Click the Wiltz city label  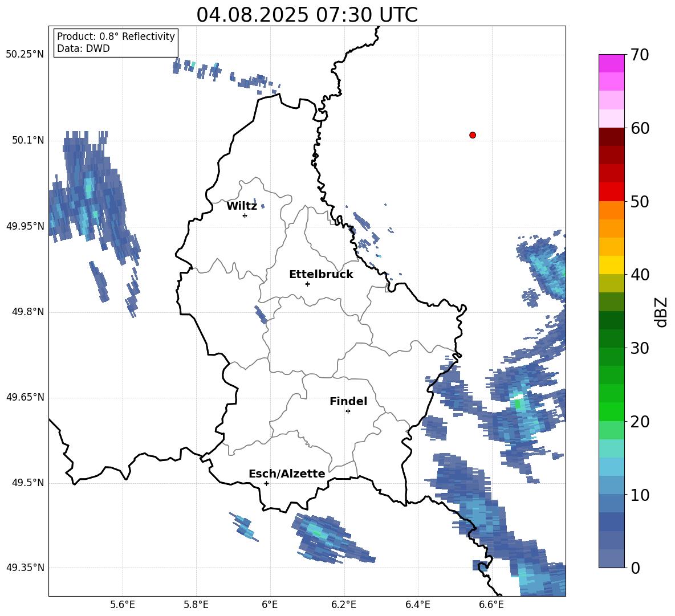coord(242,206)
